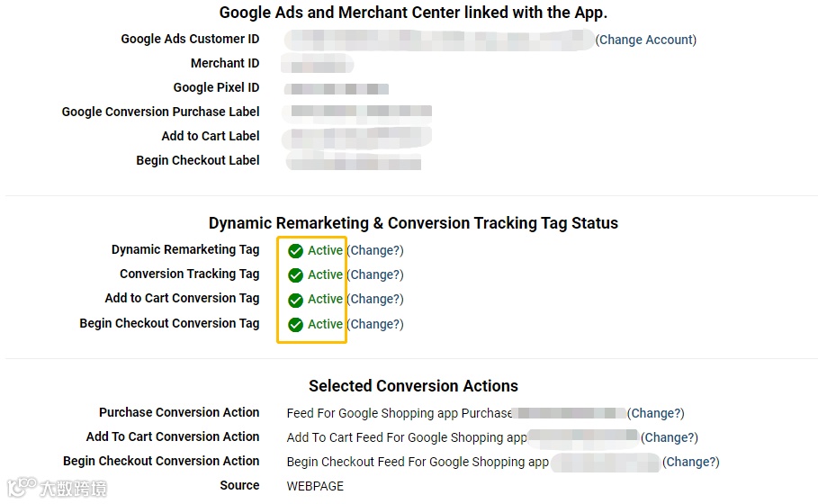Click Active status text for Dynamic Remarketing Tag

[x=325, y=250]
